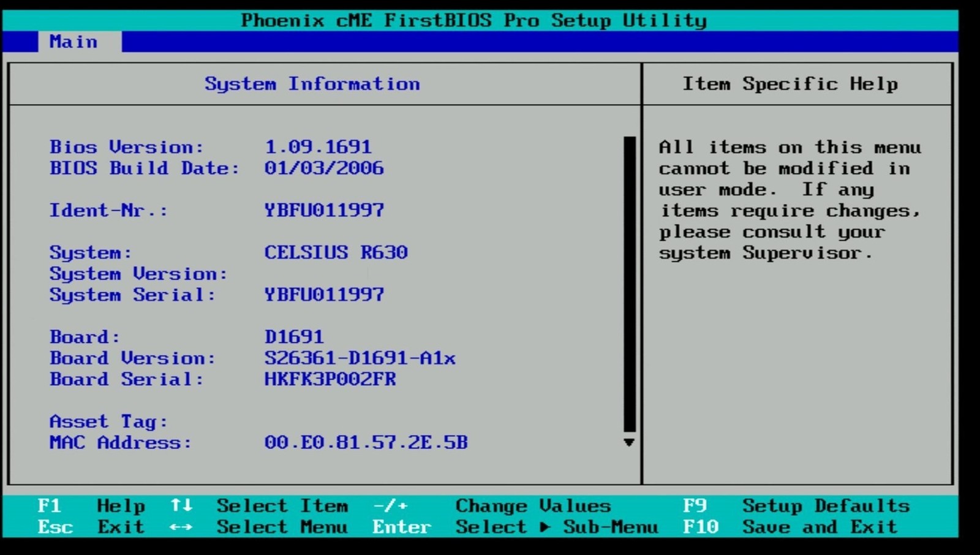Click the Save and Exit legend
The width and height of the screenshot is (980, 555).
pyautogui.click(x=820, y=527)
